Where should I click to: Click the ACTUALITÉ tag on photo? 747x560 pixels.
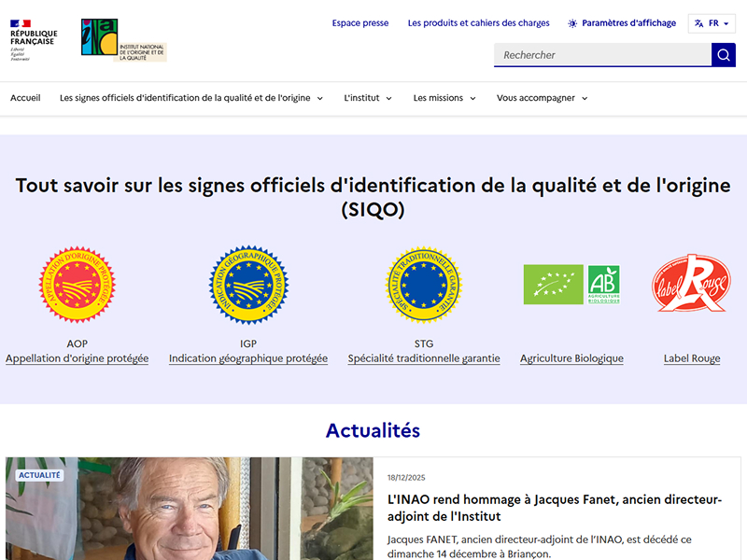39,475
